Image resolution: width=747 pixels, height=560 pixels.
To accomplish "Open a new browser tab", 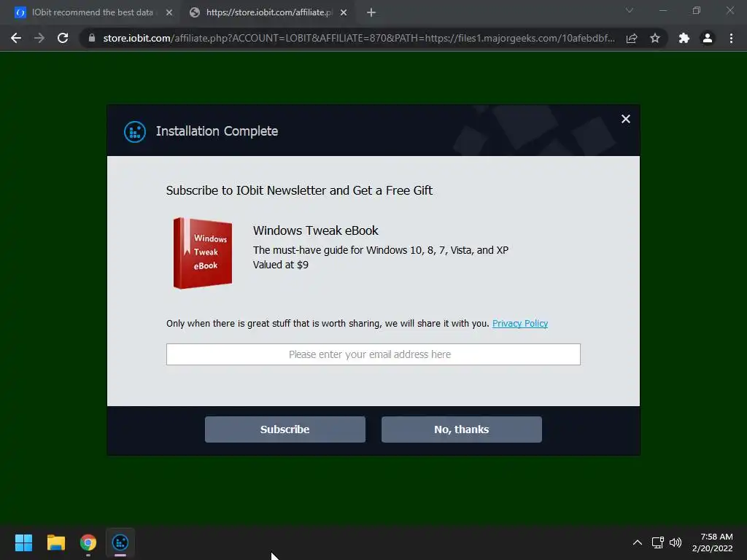I will click(x=371, y=13).
